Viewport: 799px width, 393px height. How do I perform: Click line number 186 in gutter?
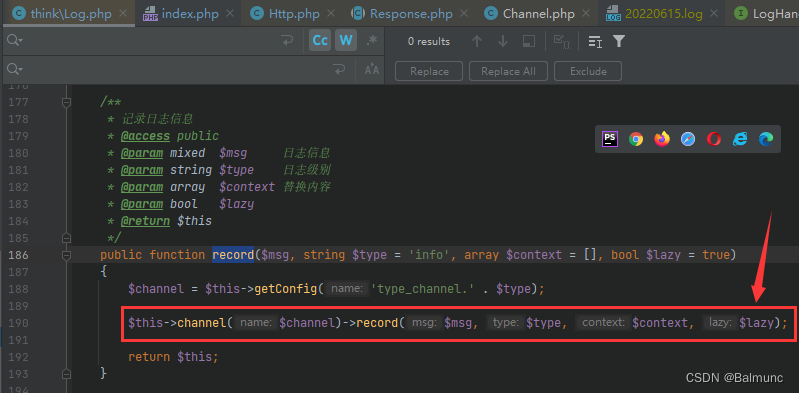(x=19, y=255)
